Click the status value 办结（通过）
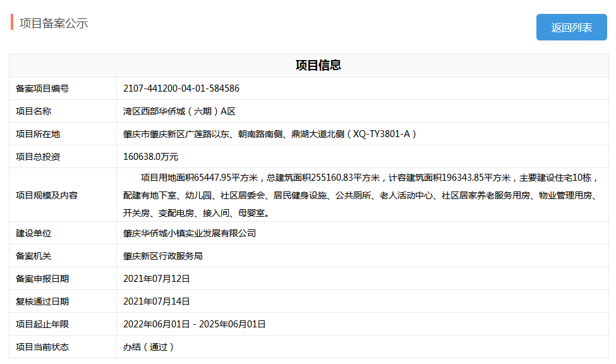Screen dimensions: 616x364 (x=147, y=347)
